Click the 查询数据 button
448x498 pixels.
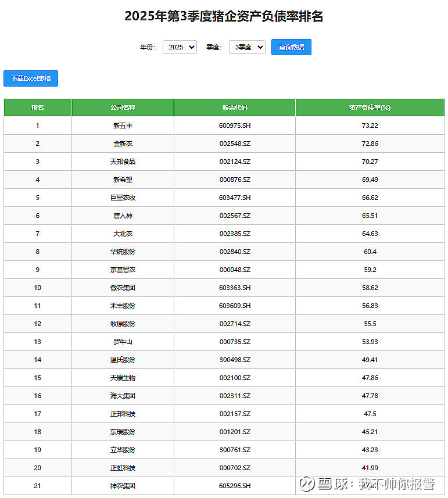pyautogui.click(x=291, y=47)
